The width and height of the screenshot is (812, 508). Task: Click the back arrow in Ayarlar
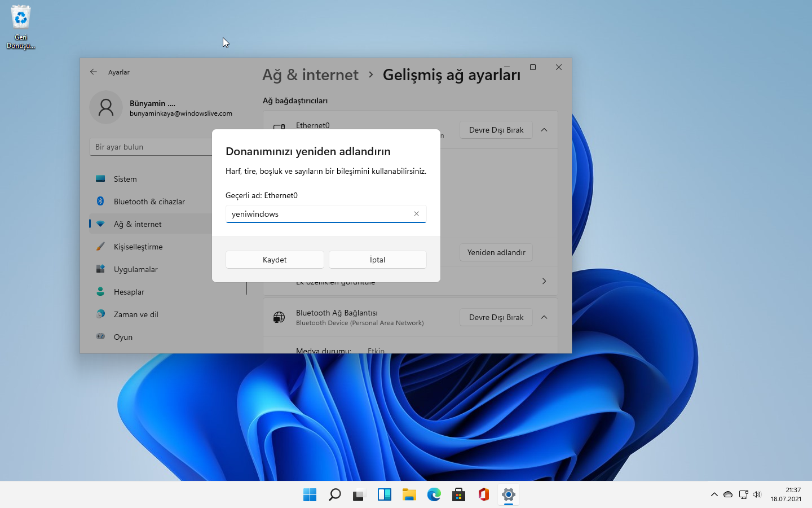click(x=94, y=72)
